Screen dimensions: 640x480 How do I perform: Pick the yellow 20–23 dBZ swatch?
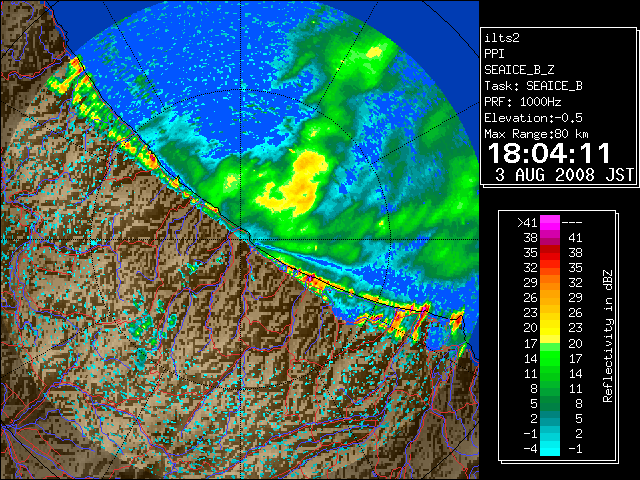[x=550, y=328]
